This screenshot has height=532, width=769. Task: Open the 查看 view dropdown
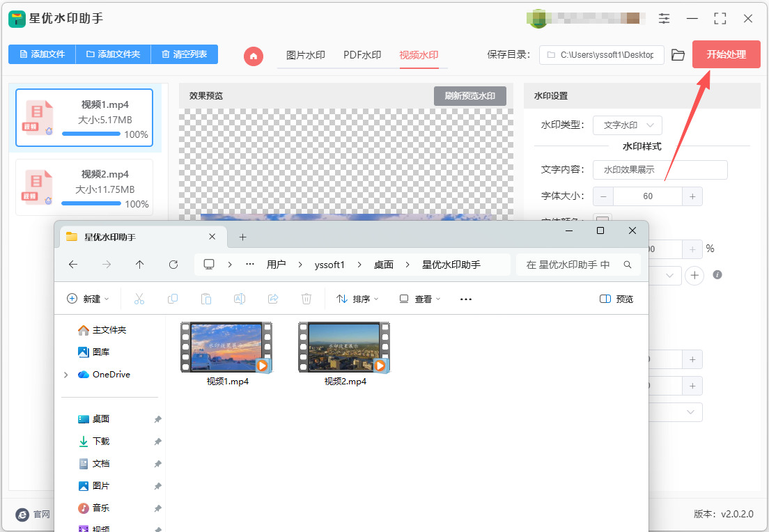(420, 299)
